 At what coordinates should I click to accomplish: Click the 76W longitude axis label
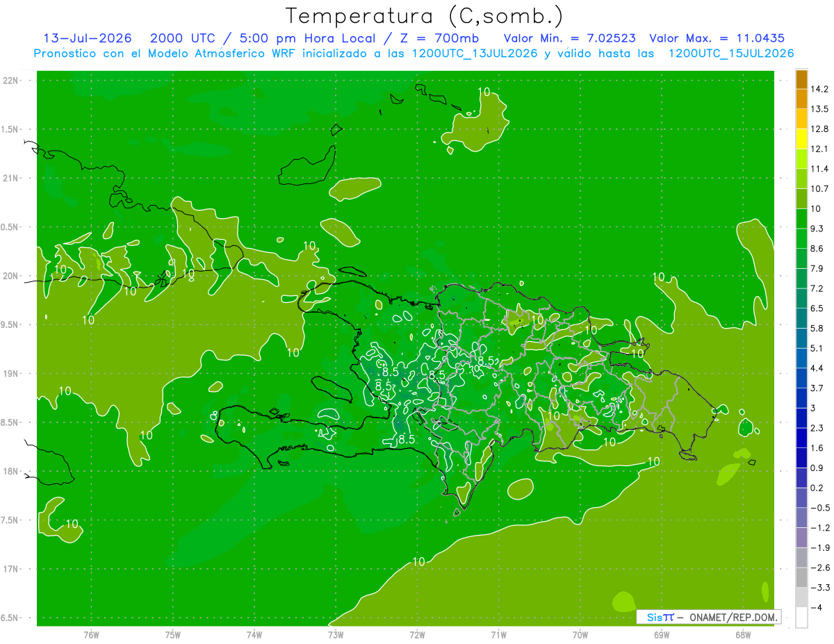coord(91,635)
